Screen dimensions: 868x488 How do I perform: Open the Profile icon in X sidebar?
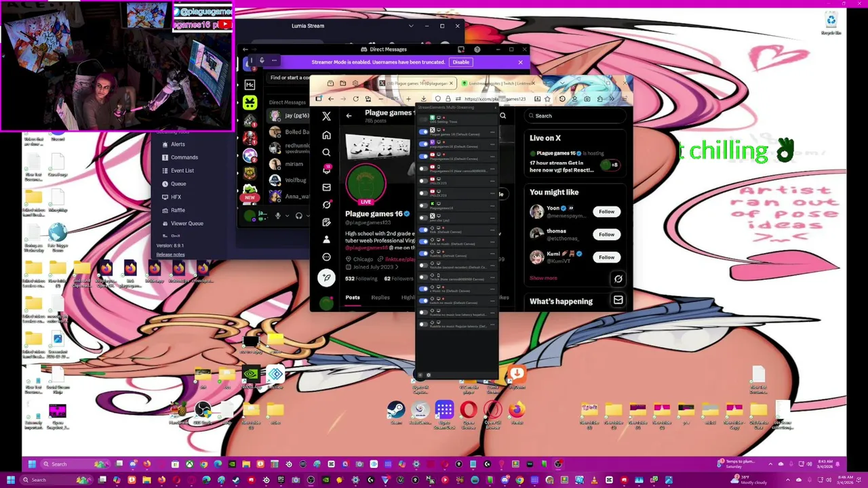coord(326,239)
